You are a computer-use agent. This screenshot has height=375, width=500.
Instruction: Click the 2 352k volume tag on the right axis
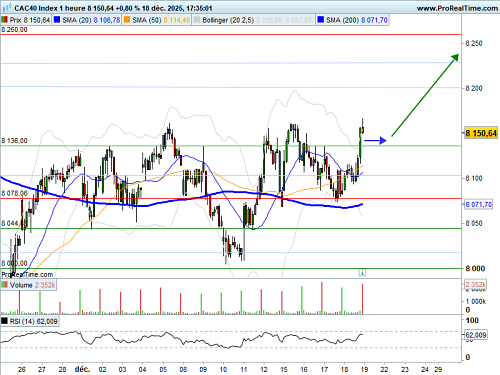tap(476, 284)
